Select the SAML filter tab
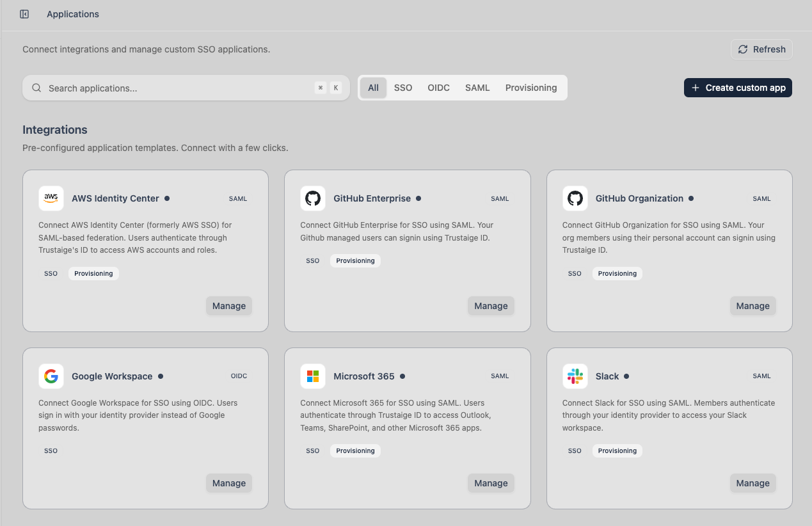 point(477,88)
